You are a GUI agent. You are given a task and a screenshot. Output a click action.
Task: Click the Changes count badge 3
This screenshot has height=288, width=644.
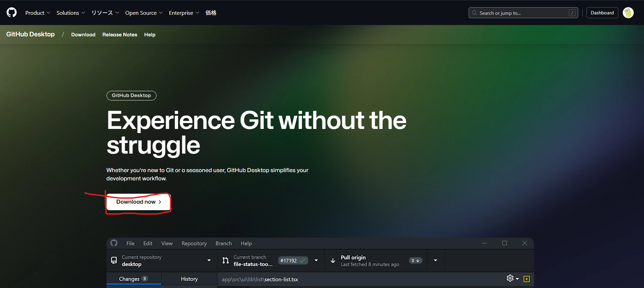point(145,279)
